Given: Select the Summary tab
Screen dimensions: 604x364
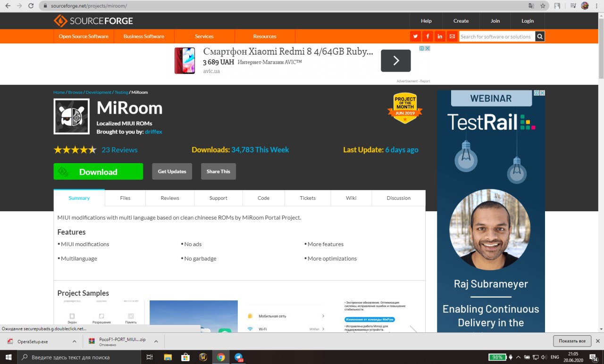Looking at the screenshot, I should pos(79,198).
